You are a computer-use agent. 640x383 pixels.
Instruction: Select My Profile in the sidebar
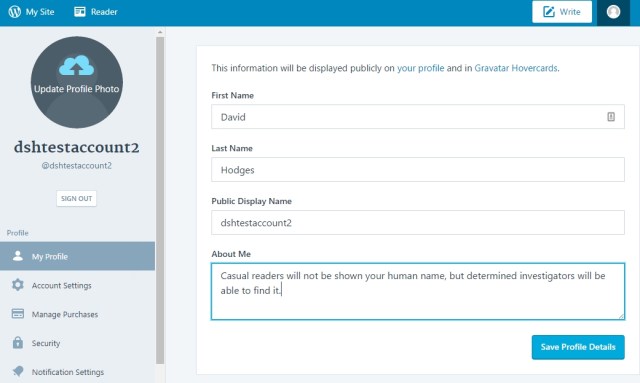78,256
